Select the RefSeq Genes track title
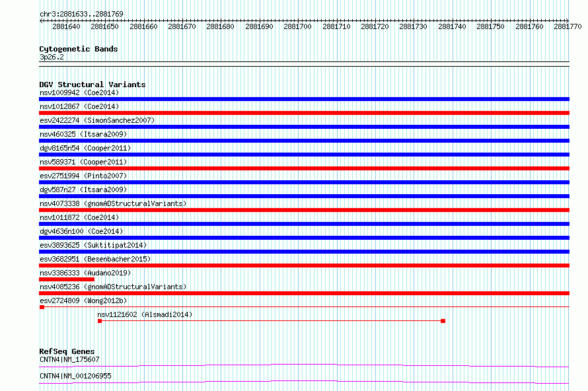Viewport: 588px width, 391px height. pos(67,351)
